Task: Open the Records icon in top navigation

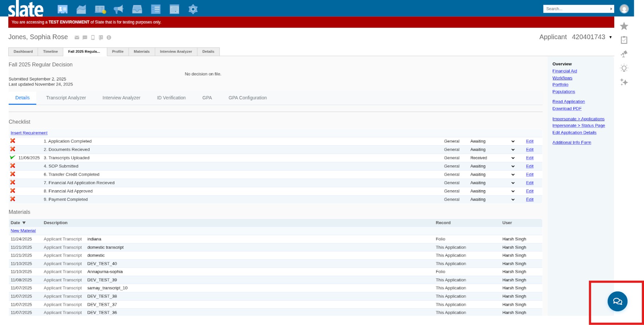Action: (x=62, y=9)
